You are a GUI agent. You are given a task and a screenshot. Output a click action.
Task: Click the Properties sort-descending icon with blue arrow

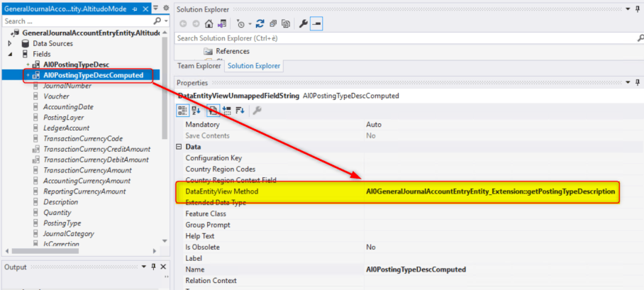pos(240,110)
